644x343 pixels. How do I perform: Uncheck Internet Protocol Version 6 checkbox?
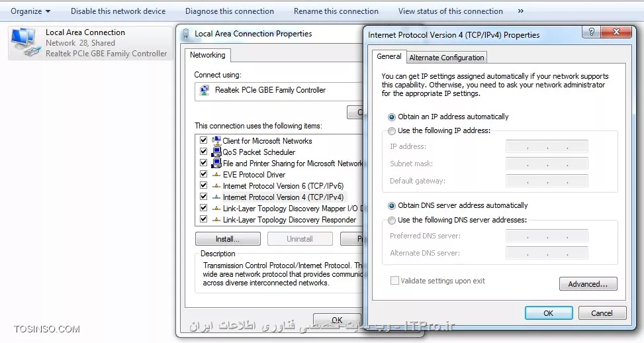203,185
